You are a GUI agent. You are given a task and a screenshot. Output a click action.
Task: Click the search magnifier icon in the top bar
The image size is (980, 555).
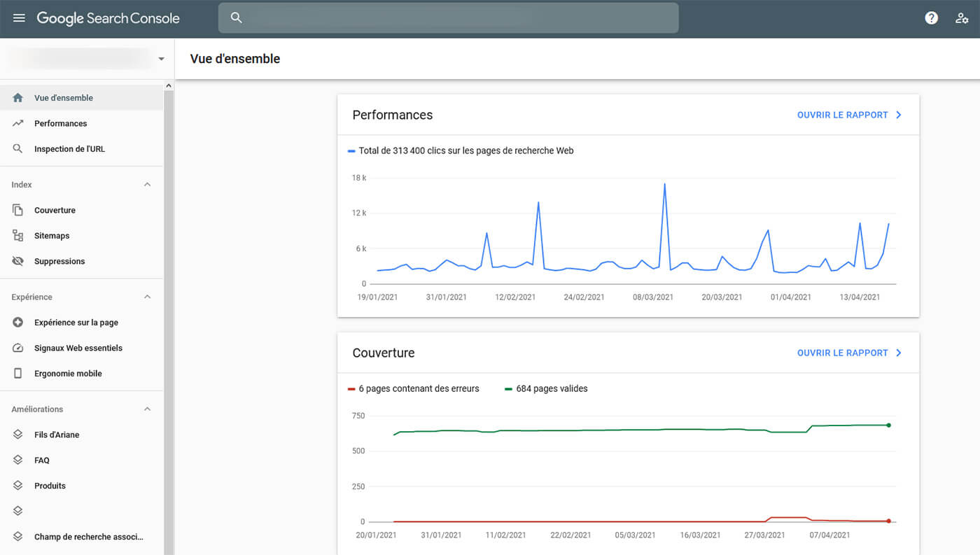pos(237,18)
